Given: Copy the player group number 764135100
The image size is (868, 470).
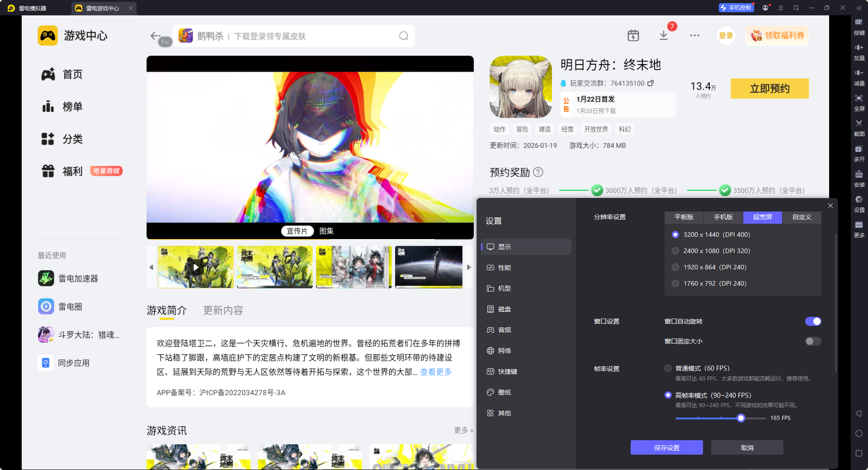Looking at the screenshot, I should 651,83.
